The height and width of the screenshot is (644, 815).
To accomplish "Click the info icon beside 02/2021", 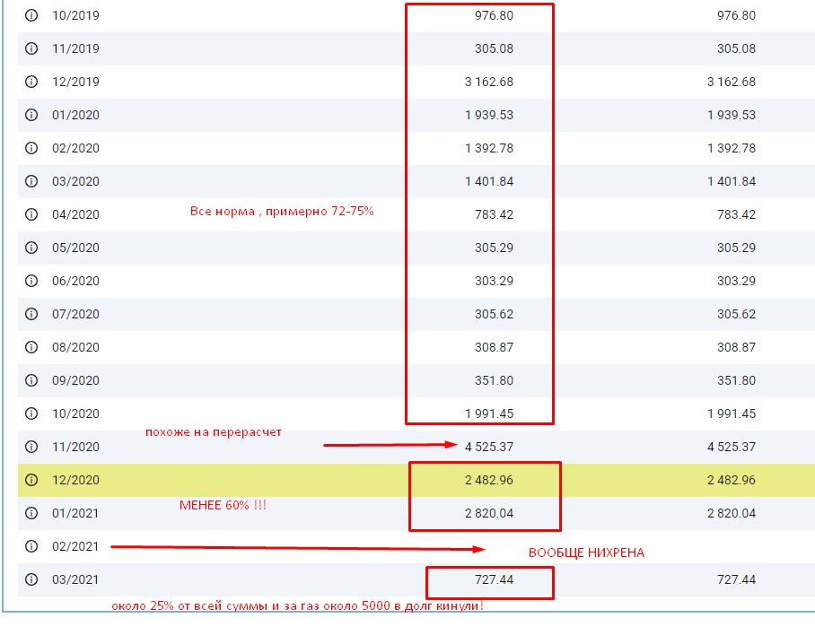I will (x=31, y=546).
